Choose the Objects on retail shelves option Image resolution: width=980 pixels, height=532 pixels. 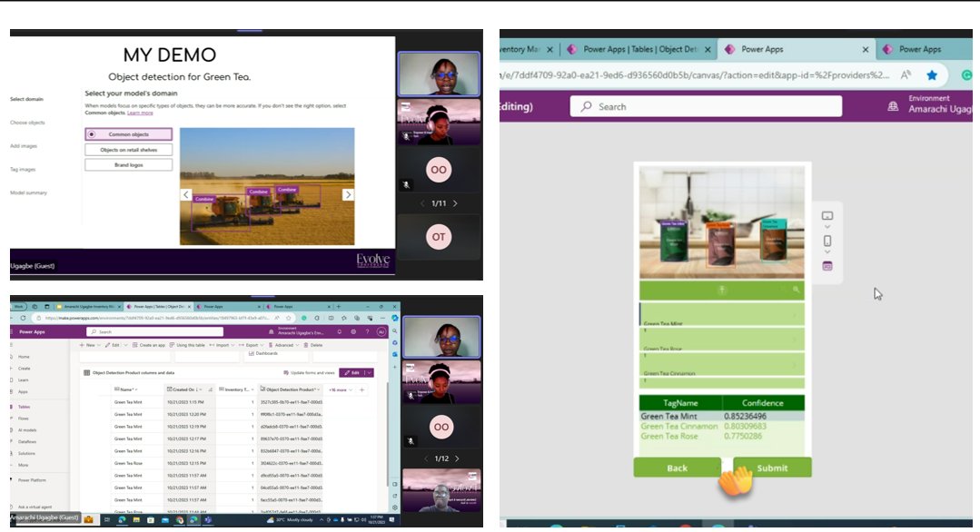[x=128, y=150]
